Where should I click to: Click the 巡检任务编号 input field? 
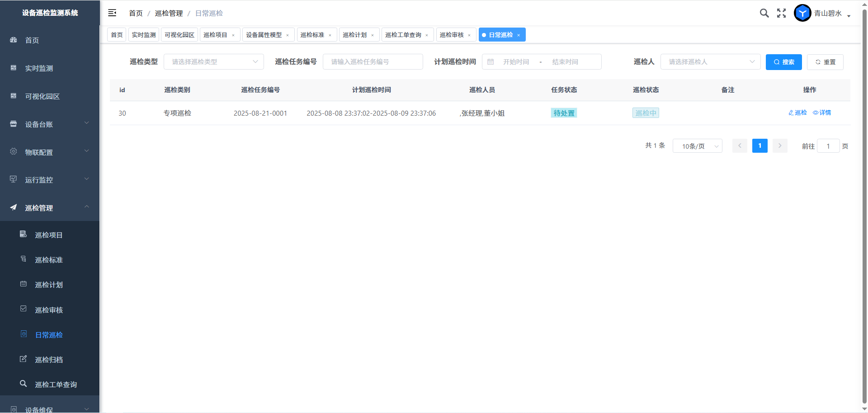[373, 62]
